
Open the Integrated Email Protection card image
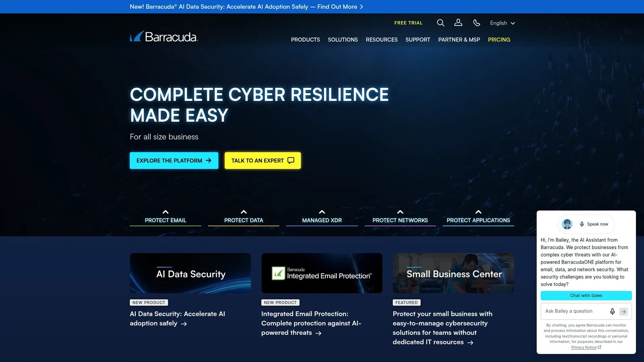pos(322,273)
